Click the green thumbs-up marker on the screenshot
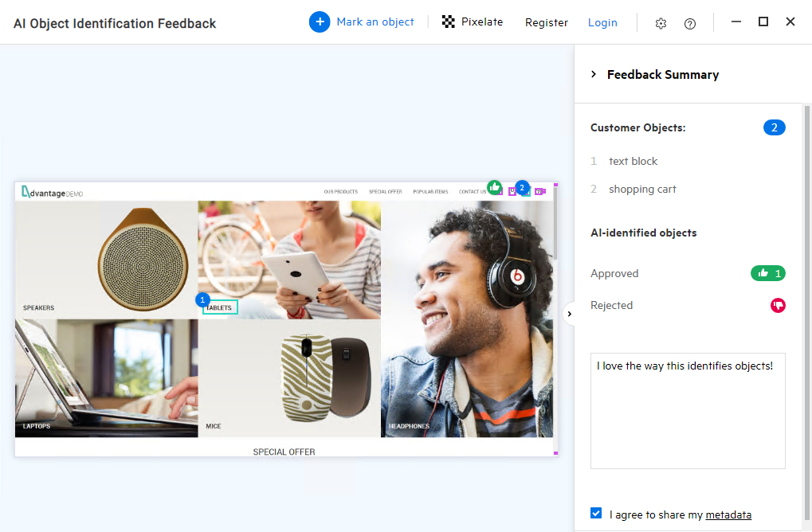 pos(495,187)
